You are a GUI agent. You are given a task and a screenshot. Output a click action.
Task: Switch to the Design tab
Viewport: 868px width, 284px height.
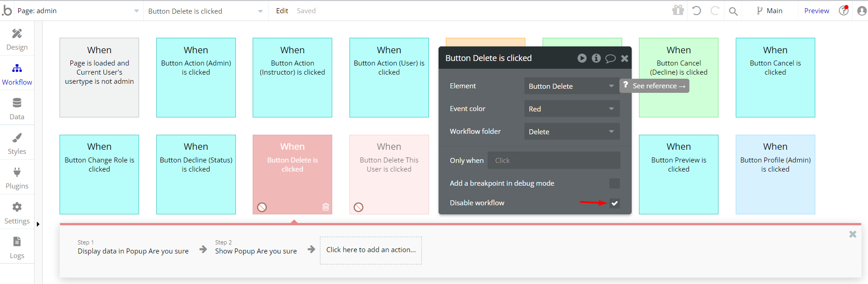[x=17, y=39]
